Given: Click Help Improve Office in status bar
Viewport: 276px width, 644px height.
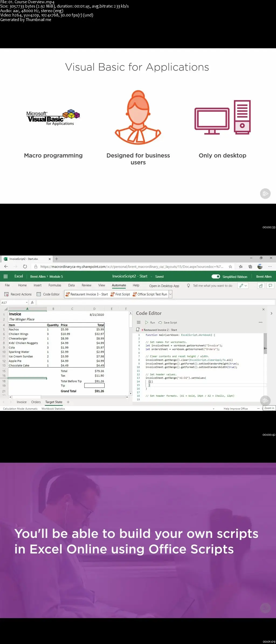Looking at the screenshot, I should [x=236, y=409].
